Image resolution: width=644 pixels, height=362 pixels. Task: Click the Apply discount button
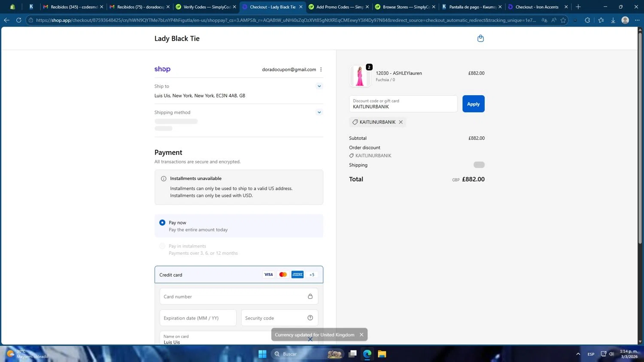[473, 104]
